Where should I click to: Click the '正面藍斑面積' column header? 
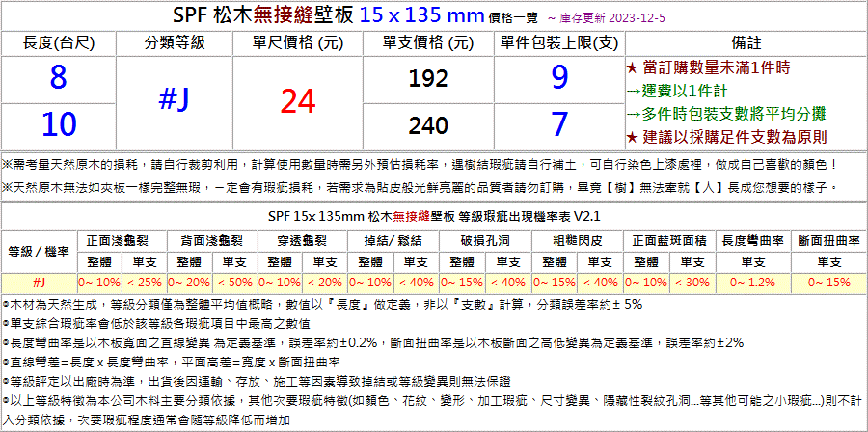[669, 241]
